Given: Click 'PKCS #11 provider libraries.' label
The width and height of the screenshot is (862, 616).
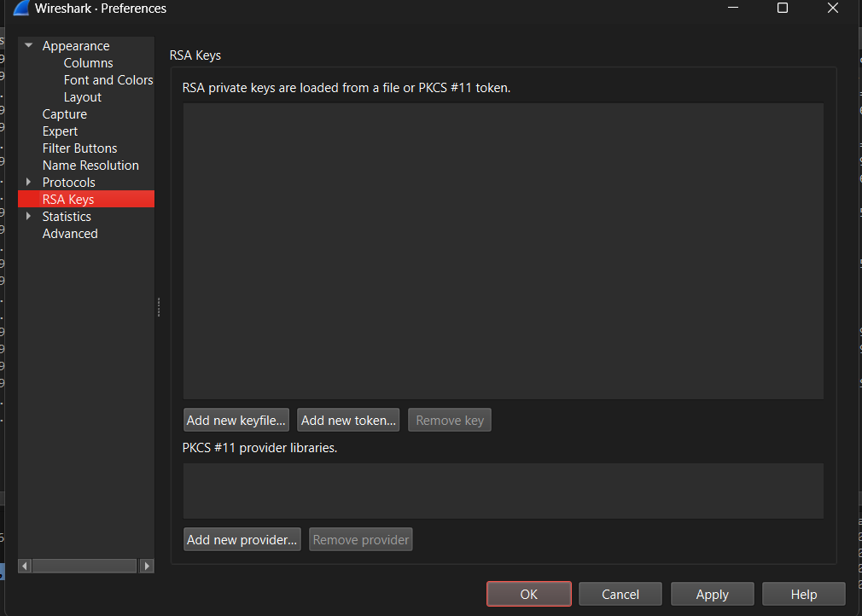Looking at the screenshot, I should coord(259,448).
